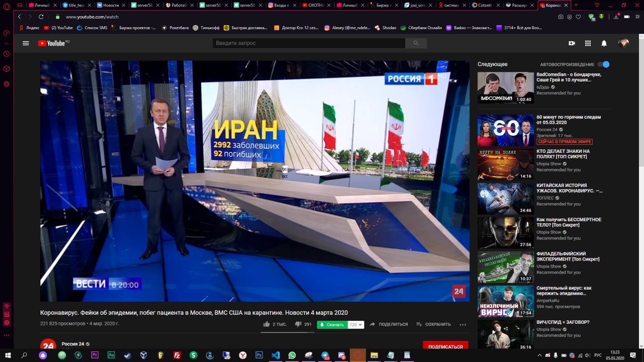The image size is (644, 362).
Task: Open YouTube notifications bell
Action: click(x=604, y=43)
